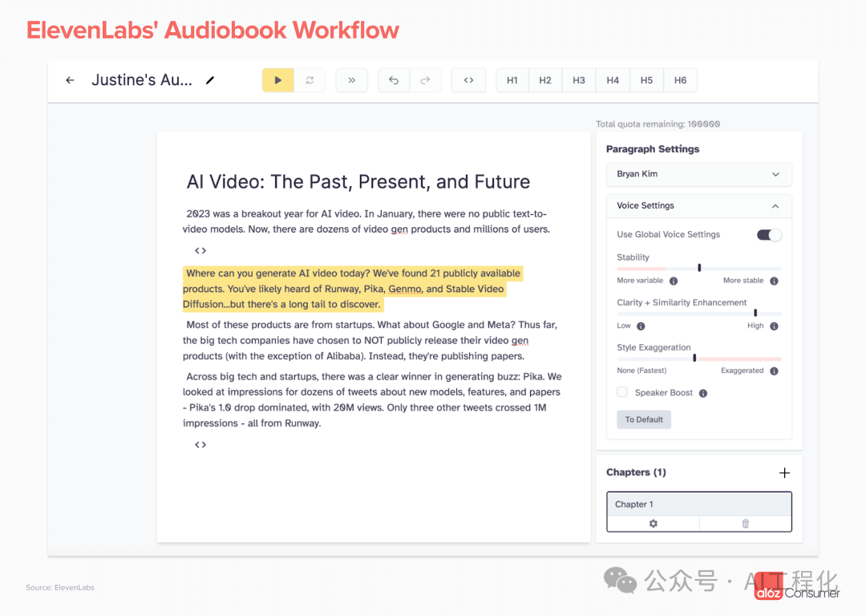Click the Justine's Au... project title
Image resolution: width=866 pixels, height=616 pixels.
(x=142, y=80)
